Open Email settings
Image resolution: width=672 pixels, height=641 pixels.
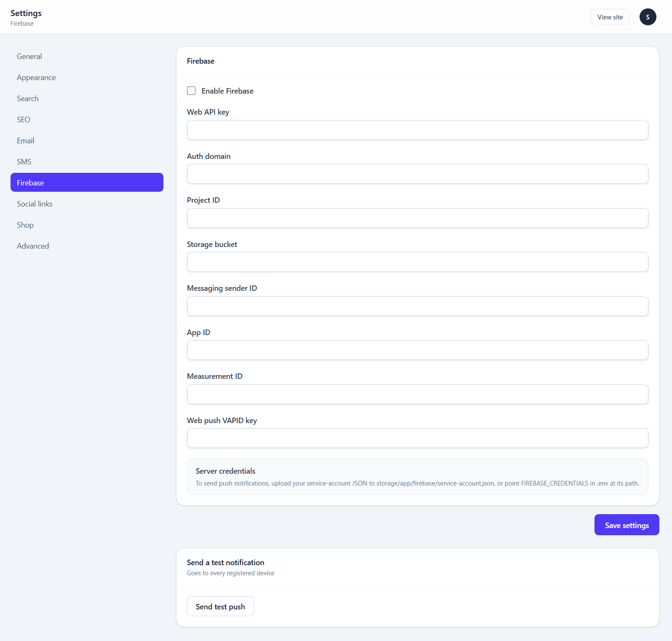(87, 140)
